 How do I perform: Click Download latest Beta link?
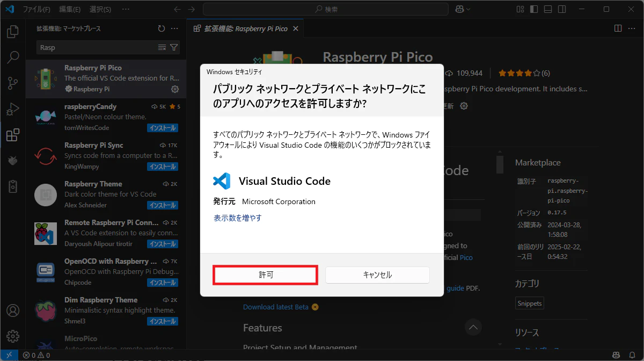(276, 307)
